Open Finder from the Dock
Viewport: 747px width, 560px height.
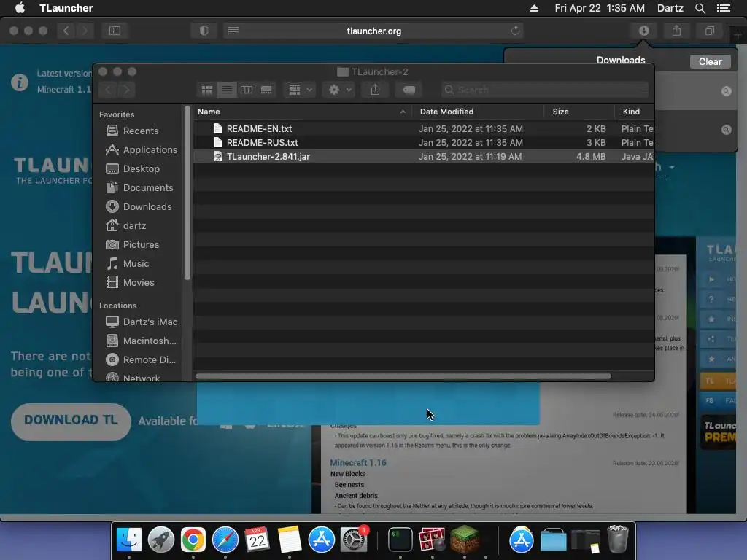[x=129, y=540]
